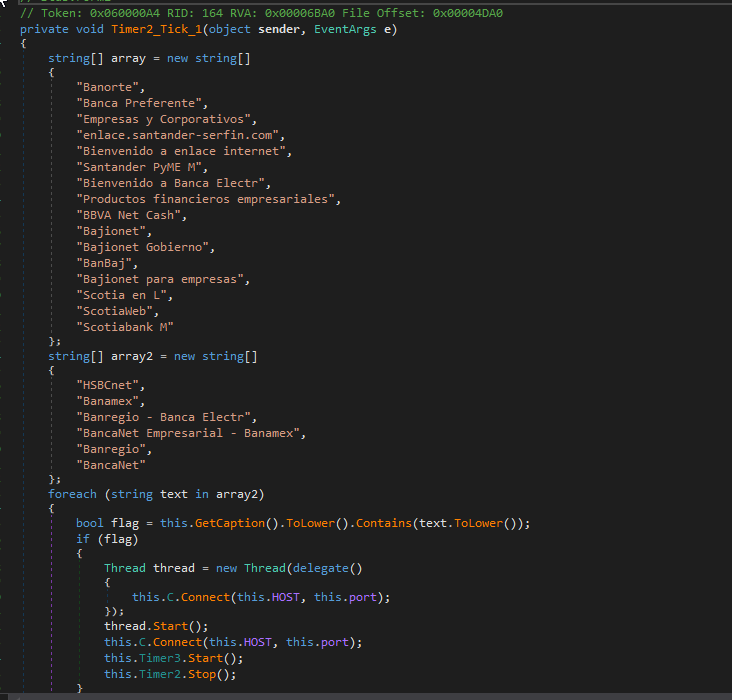The image size is (732, 700).
Task: Click the Contains method call
Action: click(x=384, y=523)
